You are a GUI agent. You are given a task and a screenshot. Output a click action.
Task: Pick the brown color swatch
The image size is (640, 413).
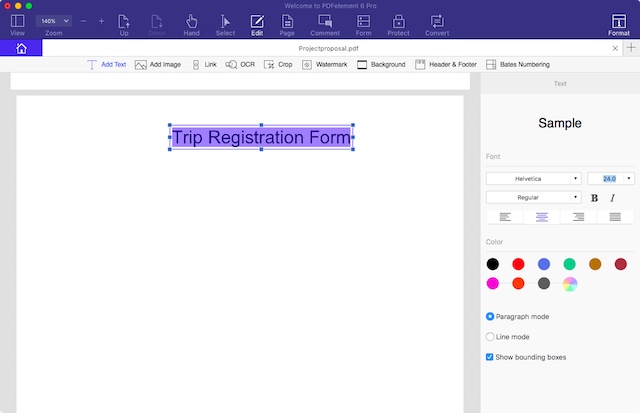point(595,264)
